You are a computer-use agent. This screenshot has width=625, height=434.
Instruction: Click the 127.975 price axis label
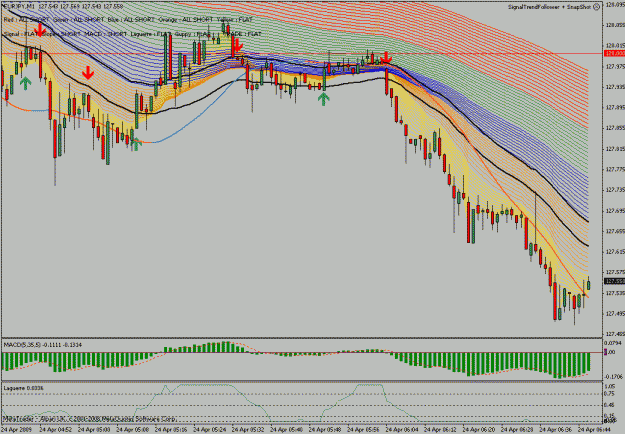point(615,66)
